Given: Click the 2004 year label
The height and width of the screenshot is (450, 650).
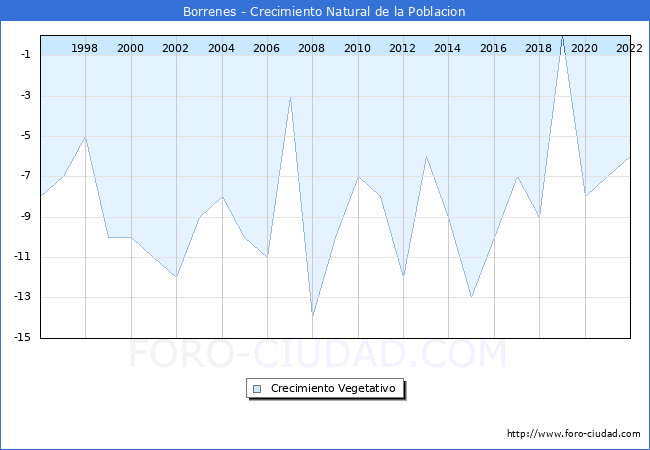Looking at the screenshot, I should (221, 48).
